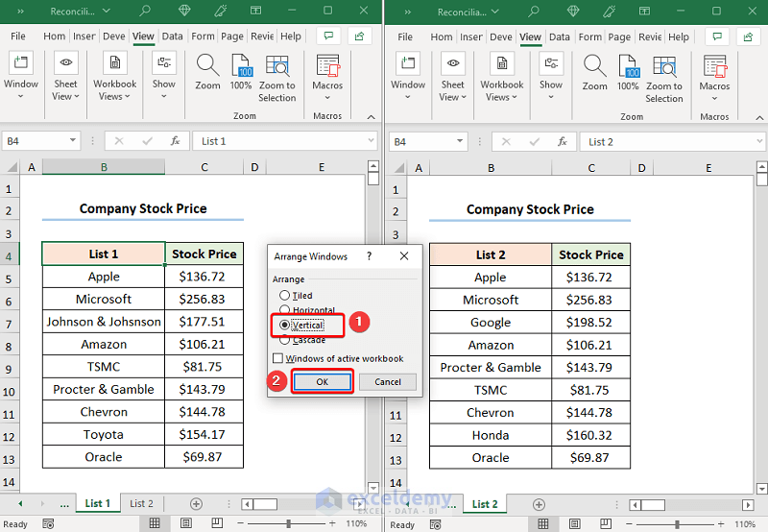Select the Vertical radio option
Image resolution: width=768 pixels, height=532 pixels.
301,325
